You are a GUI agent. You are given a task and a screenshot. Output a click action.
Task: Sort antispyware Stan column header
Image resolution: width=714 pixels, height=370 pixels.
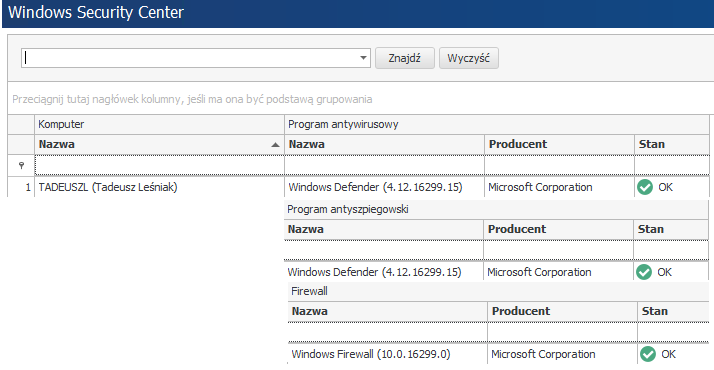[671, 229]
